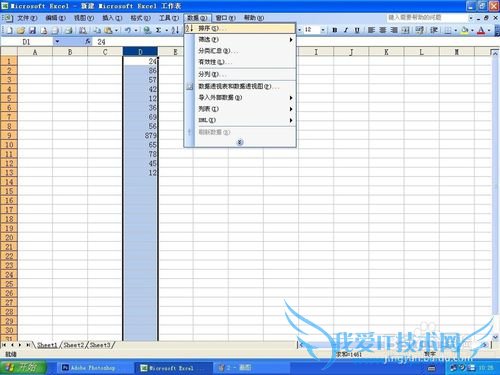Click the last-sheet navigation arrow
Viewport: 500px width, 375px height.
point(28,345)
